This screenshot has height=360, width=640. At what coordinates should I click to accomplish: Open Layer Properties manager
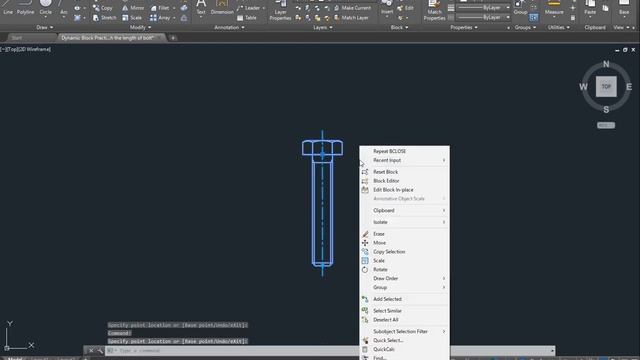pyautogui.click(x=280, y=11)
